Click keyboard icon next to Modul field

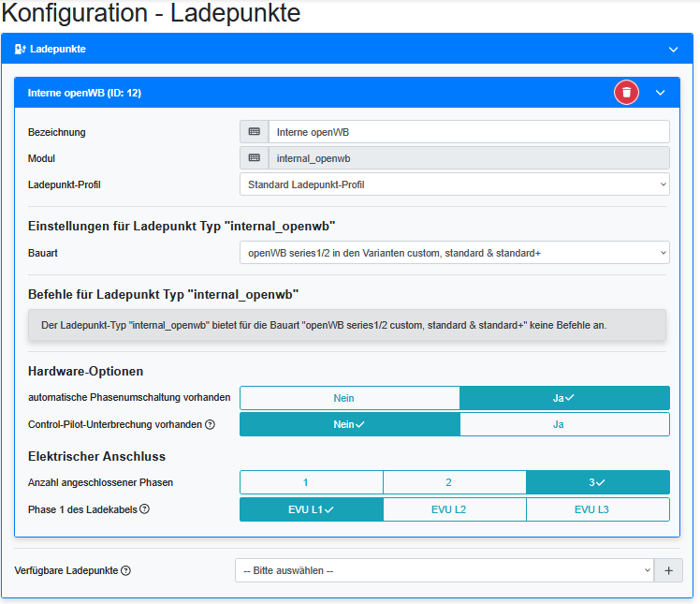[x=254, y=158]
